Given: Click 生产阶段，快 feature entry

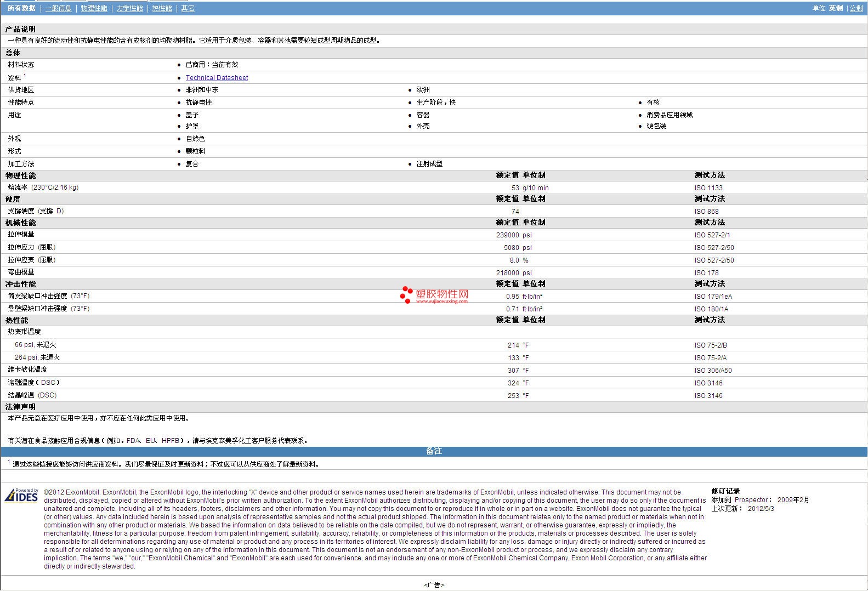Looking at the screenshot, I should tap(436, 103).
